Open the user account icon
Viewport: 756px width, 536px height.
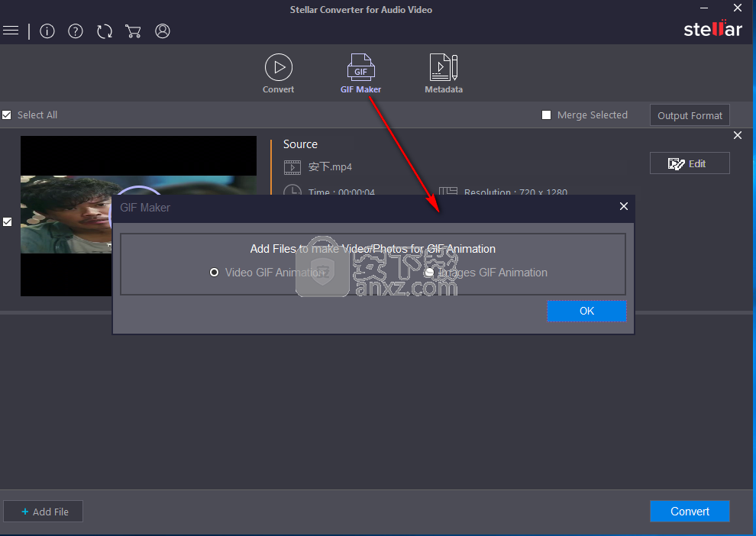tap(163, 31)
